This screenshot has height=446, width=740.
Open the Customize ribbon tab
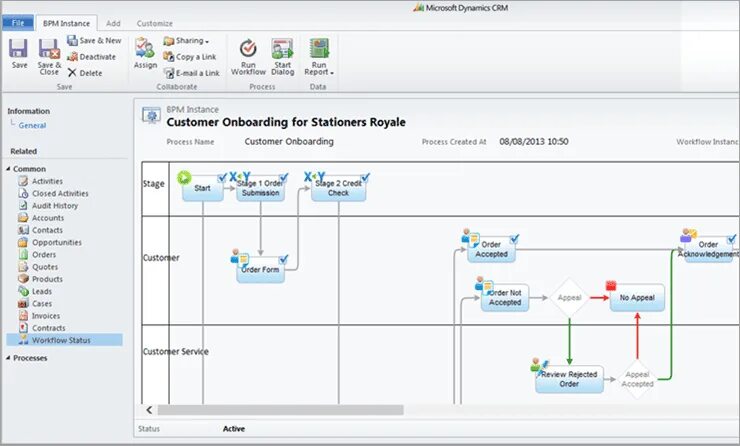coord(154,23)
